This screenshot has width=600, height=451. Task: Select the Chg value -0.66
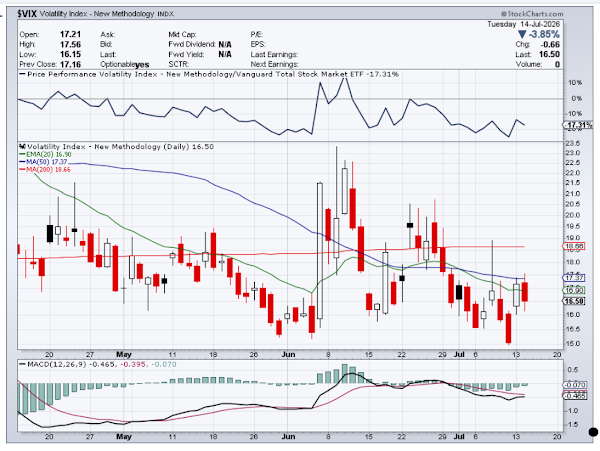point(550,44)
